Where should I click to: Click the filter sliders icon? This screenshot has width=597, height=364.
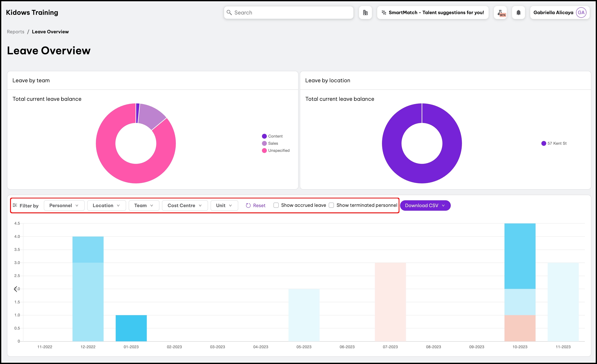[15, 205]
